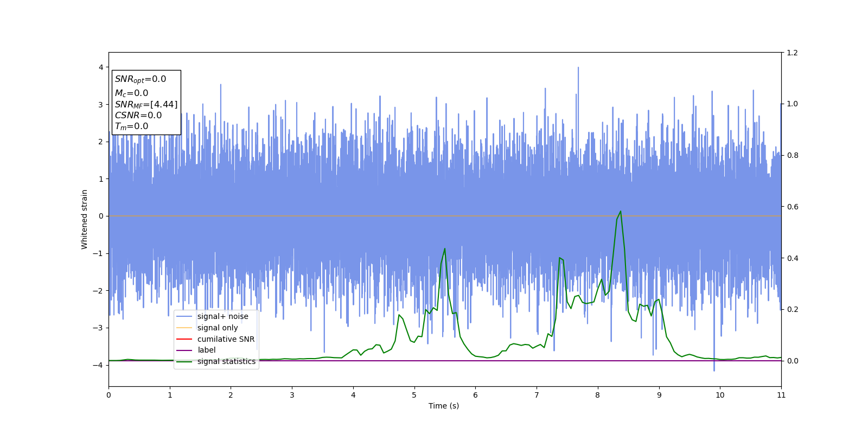Click the SNRopt=0.0 annotation text

[x=141, y=79]
